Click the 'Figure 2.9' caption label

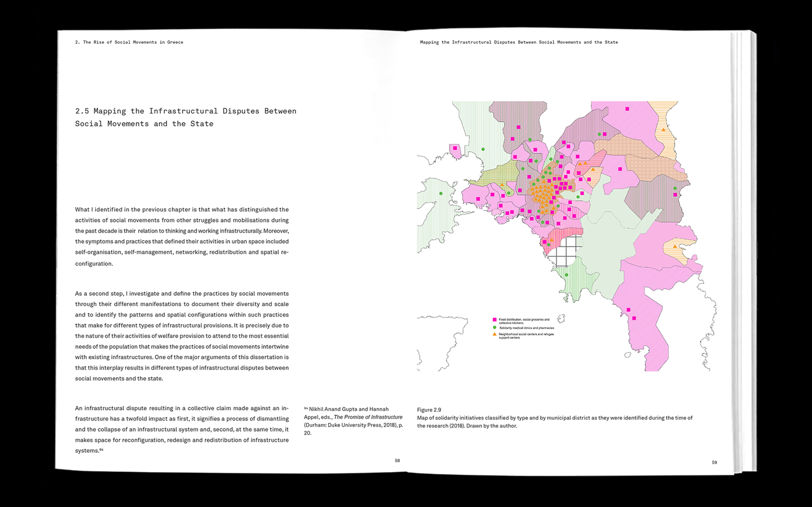429,410
